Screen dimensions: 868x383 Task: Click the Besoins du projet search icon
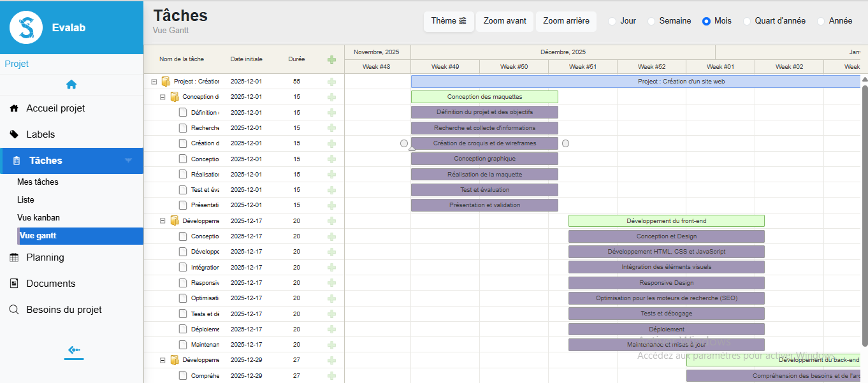click(14, 310)
